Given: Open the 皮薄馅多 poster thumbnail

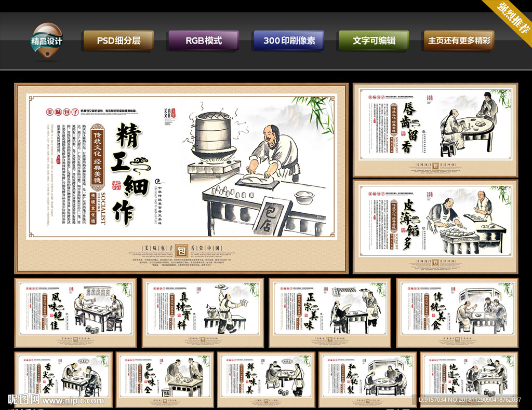Looking at the screenshot, I should pyautogui.click(x=436, y=227).
